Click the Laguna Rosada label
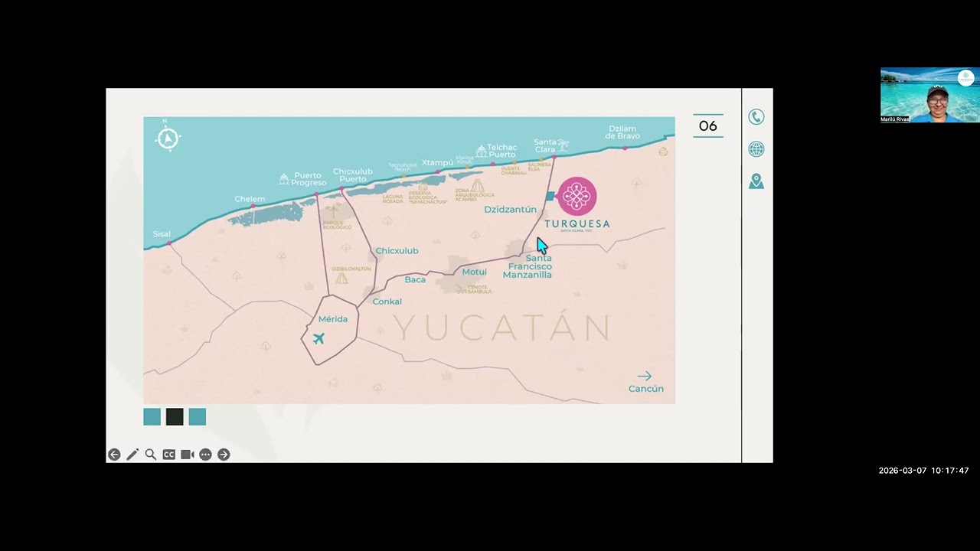The width and height of the screenshot is (980, 551). [393, 199]
